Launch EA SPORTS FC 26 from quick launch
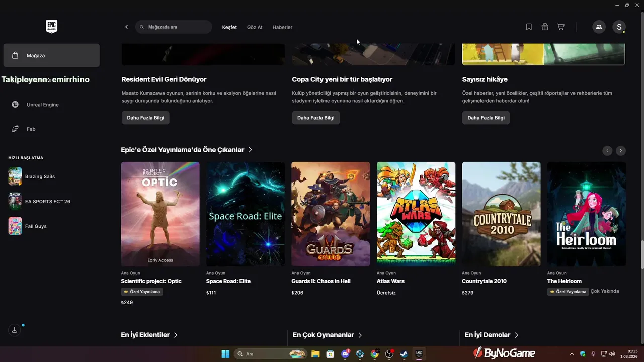The height and width of the screenshot is (362, 644). 39,201
